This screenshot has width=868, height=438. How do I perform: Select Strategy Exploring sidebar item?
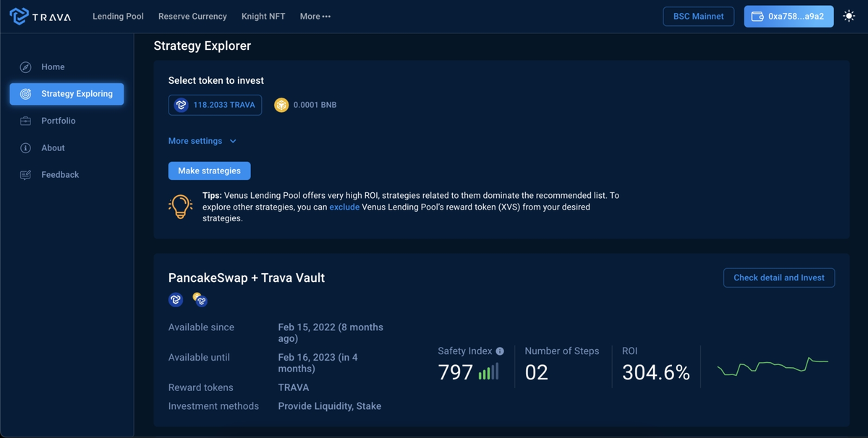(67, 94)
